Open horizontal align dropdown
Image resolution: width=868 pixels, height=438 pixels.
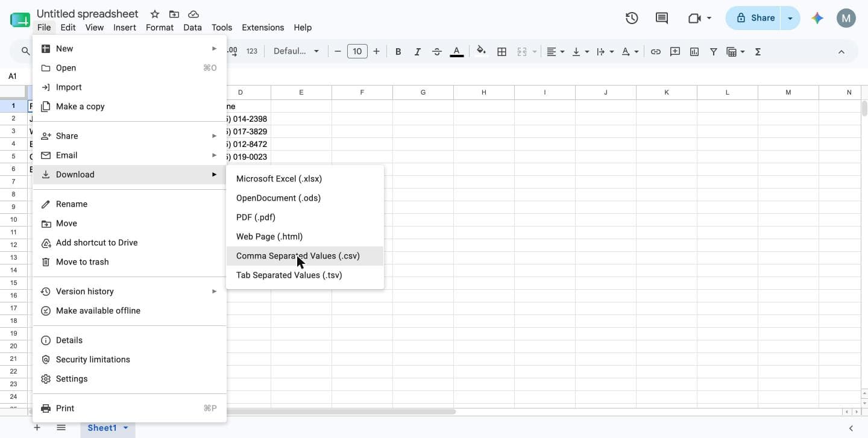[555, 52]
